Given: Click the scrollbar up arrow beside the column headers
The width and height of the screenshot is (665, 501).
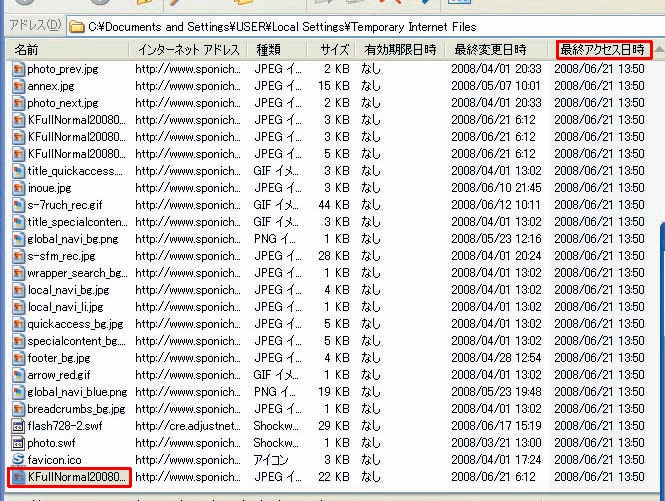Looking at the screenshot, I should point(659,50).
